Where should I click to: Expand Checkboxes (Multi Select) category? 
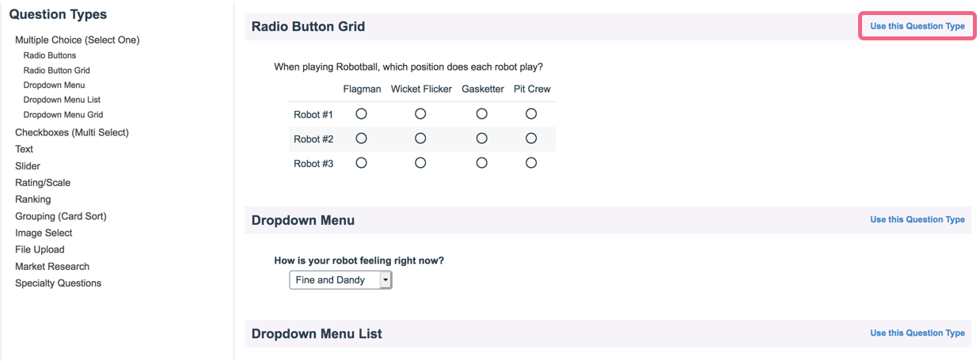click(71, 132)
